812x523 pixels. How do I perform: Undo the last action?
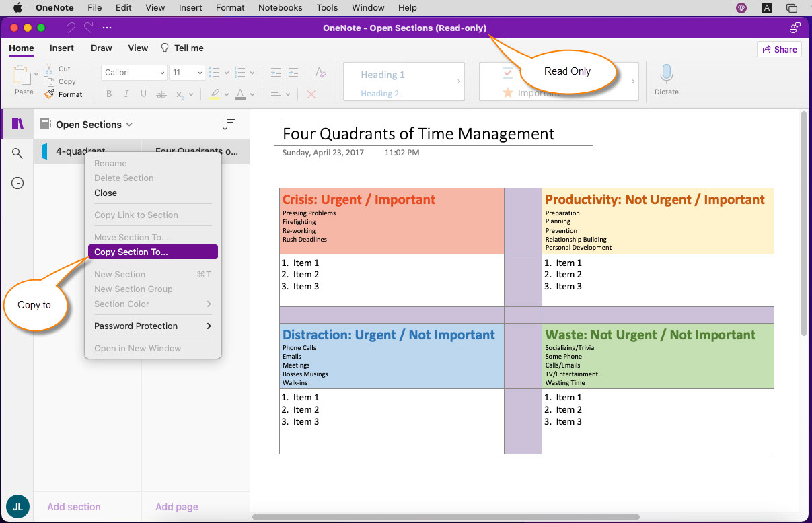[x=71, y=28]
